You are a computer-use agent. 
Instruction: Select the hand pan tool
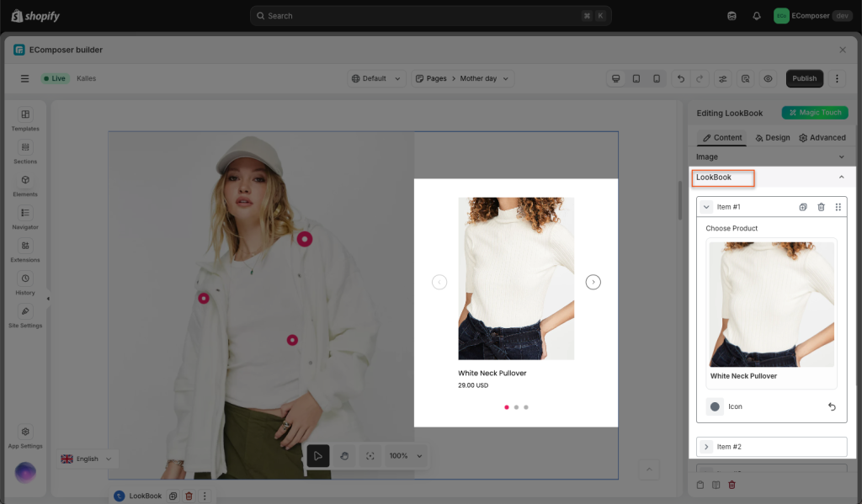(344, 456)
